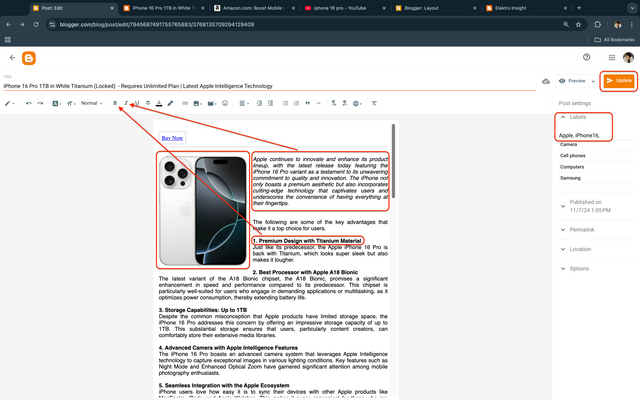Open the font type dropdown
The width and height of the screenshot is (640, 400).
57,103
